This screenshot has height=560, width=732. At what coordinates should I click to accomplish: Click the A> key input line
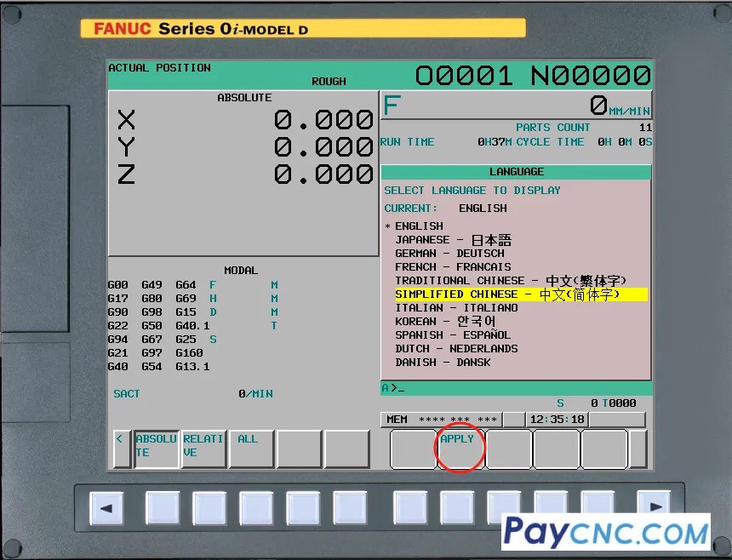tap(516, 388)
